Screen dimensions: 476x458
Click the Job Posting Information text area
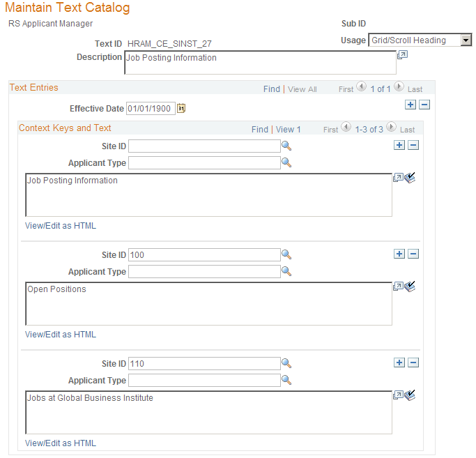click(x=209, y=195)
